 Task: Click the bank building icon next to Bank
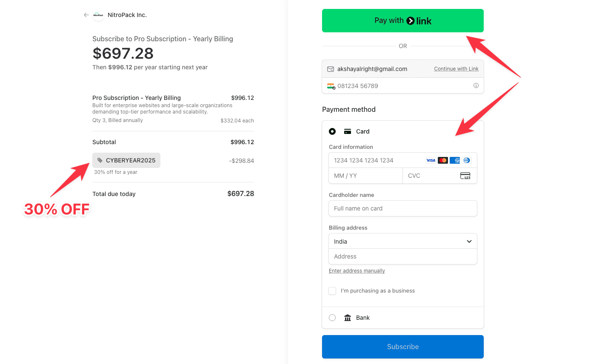pyautogui.click(x=347, y=317)
